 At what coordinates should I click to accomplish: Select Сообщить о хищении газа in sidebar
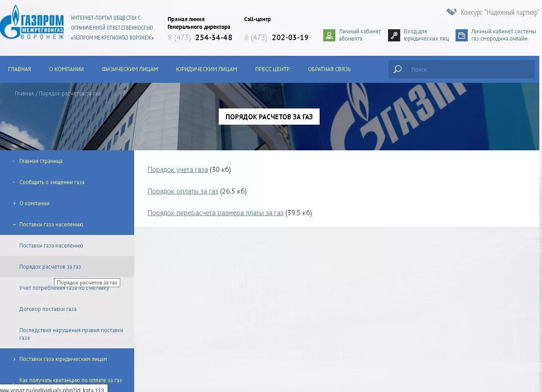point(52,182)
